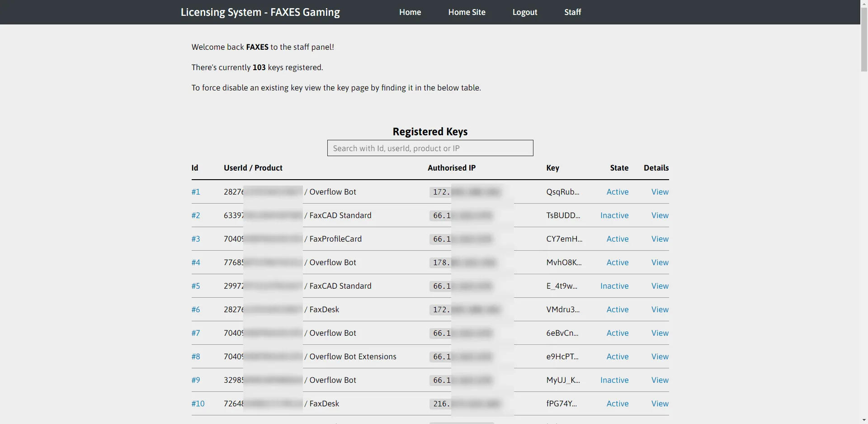Image resolution: width=868 pixels, height=424 pixels.
Task: Open the Home menu item
Action: [410, 12]
